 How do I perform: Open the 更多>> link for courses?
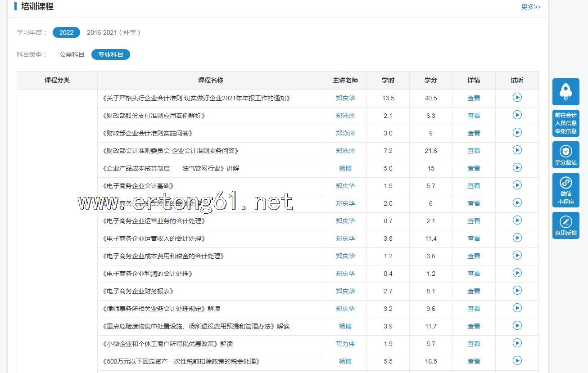531,7
